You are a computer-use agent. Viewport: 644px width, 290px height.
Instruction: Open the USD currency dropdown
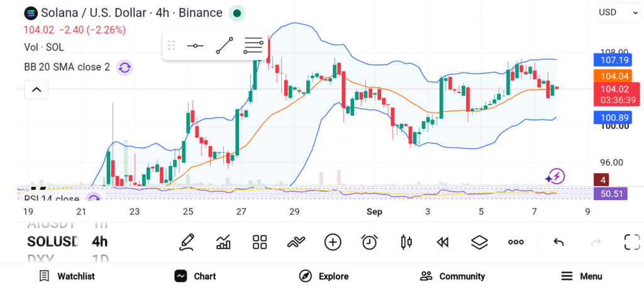pos(618,13)
